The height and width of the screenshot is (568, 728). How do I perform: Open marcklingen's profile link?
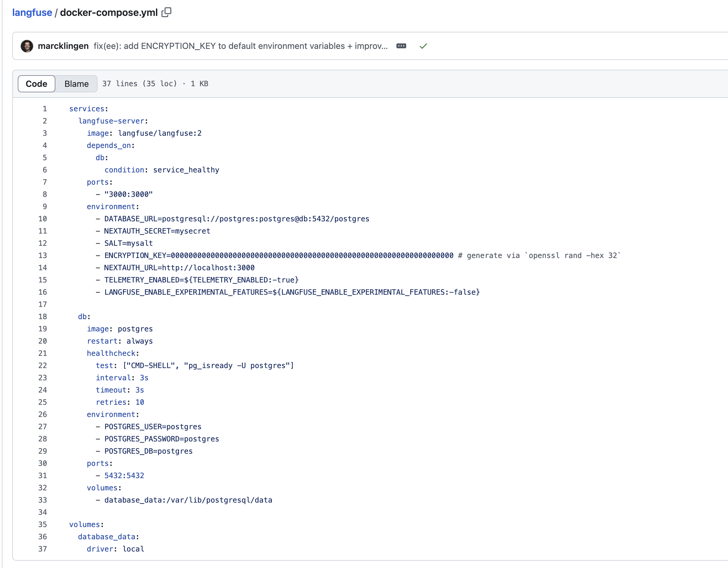pos(63,46)
